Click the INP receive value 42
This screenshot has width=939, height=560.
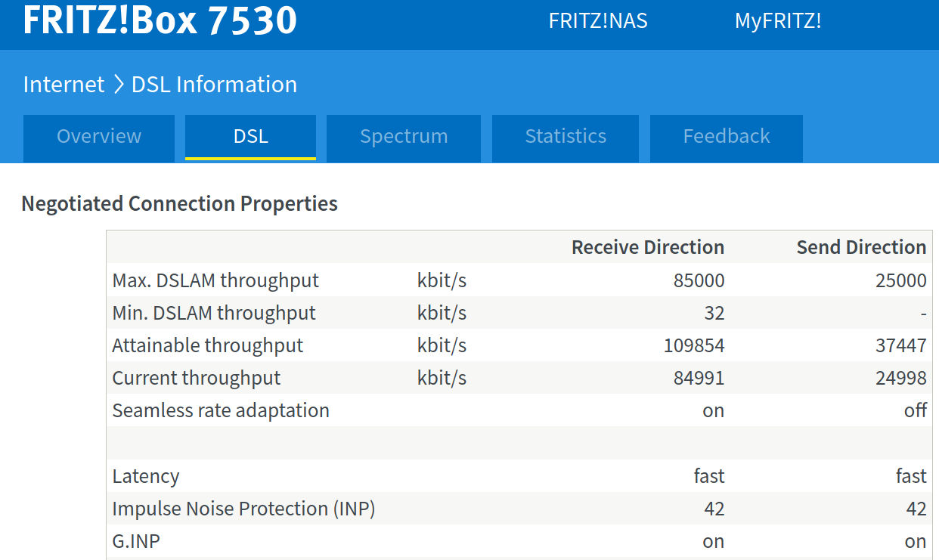click(714, 509)
